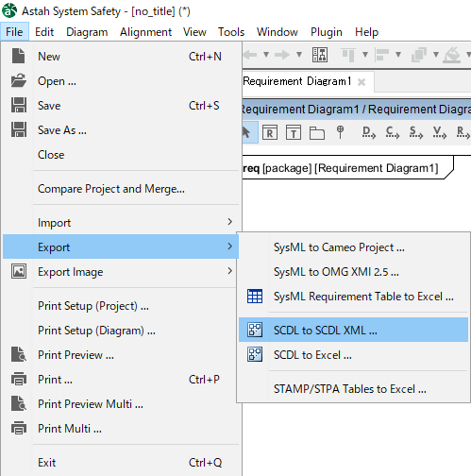Open the forward-history dropdown arrow
471x476 pixels.
click(299, 55)
